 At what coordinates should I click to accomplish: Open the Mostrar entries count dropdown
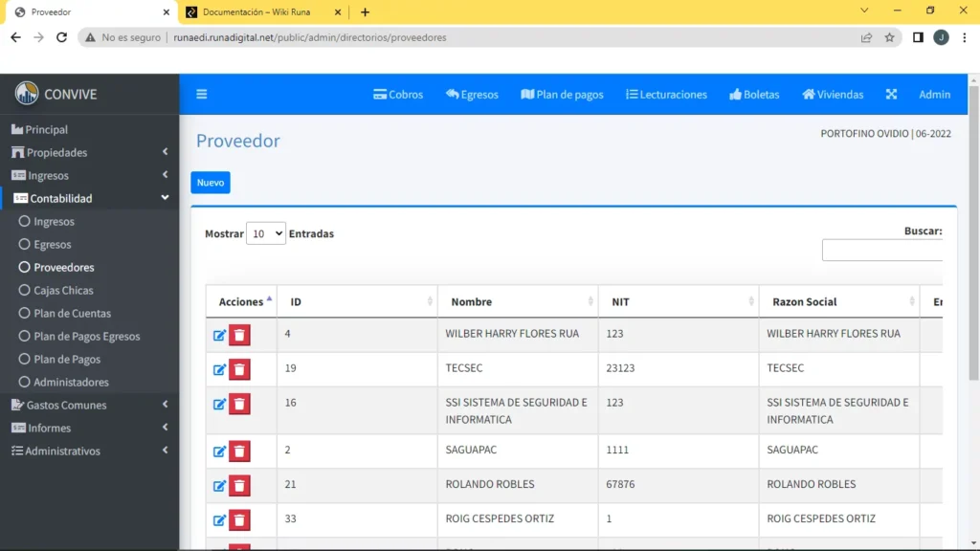(265, 233)
